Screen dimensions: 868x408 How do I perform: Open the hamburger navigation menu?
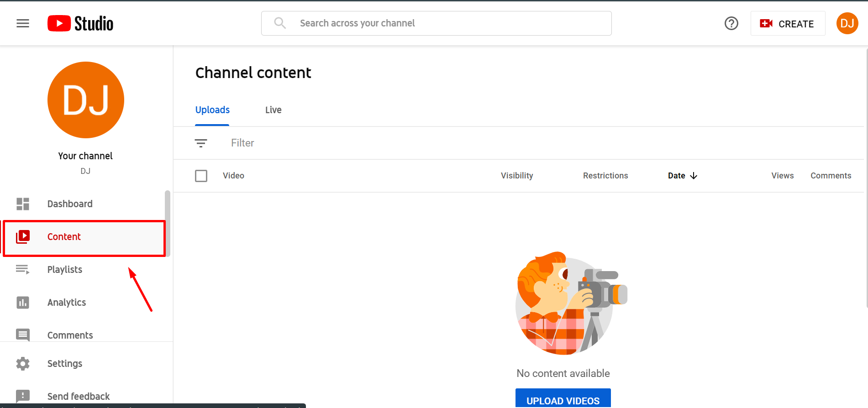[23, 23]
